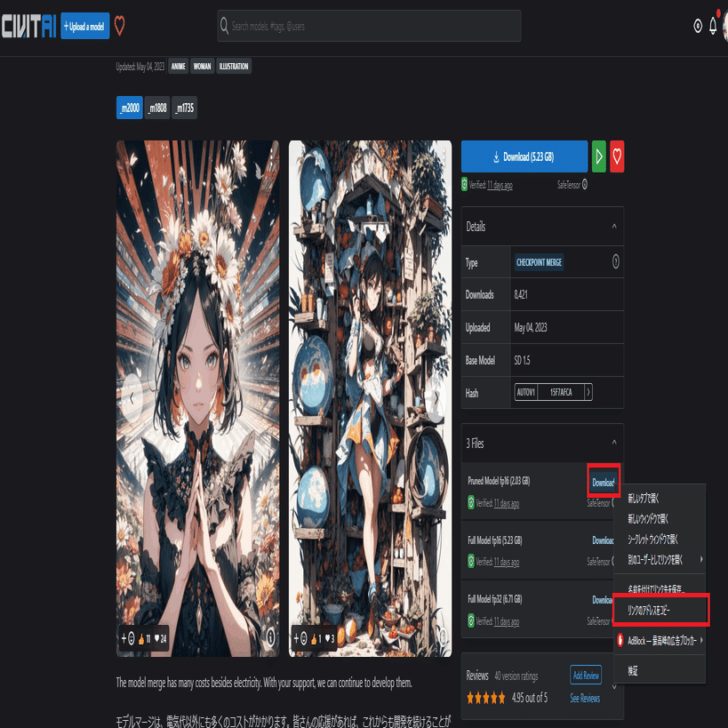This screenshot has width=728, height=728.
Task: Click the uploaded date May 04, 2023
Action: (x=530, y=327)
